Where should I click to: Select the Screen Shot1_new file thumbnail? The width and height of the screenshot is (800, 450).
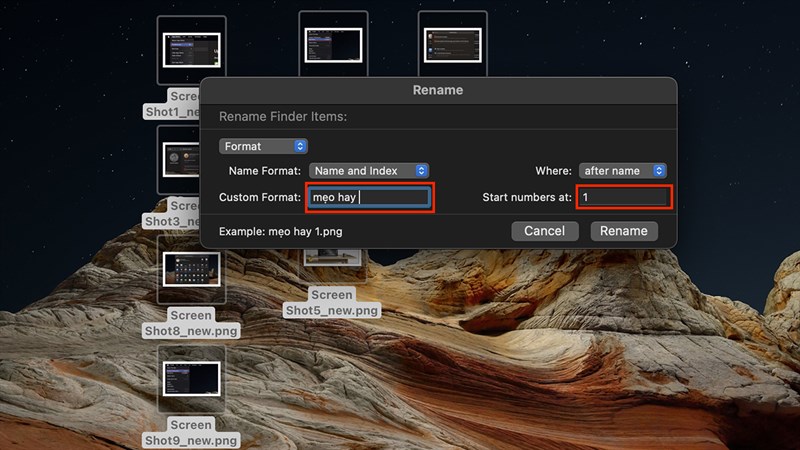tap(191, 48)
